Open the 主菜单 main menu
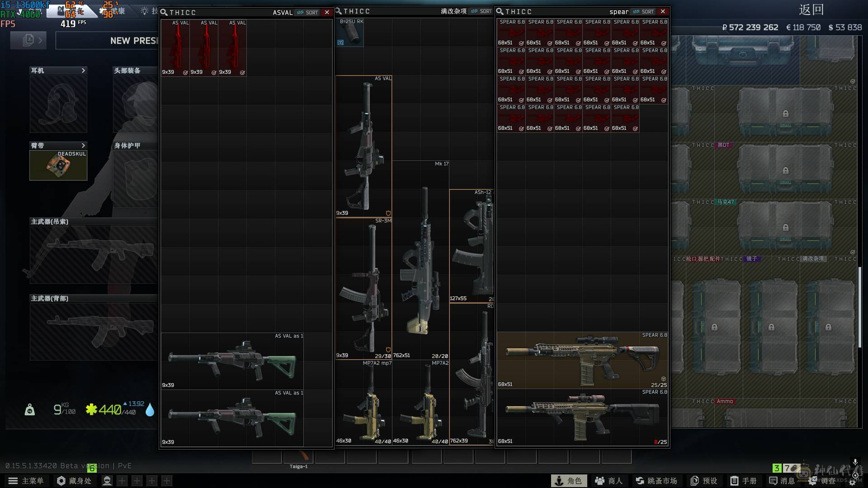The image size is (868, 488). point(26,481)
